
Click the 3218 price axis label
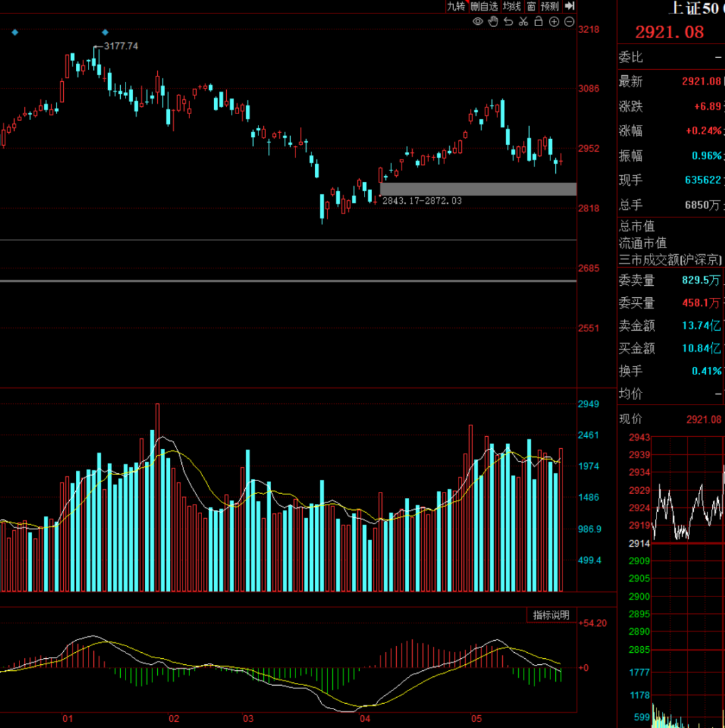click(589, 30)
